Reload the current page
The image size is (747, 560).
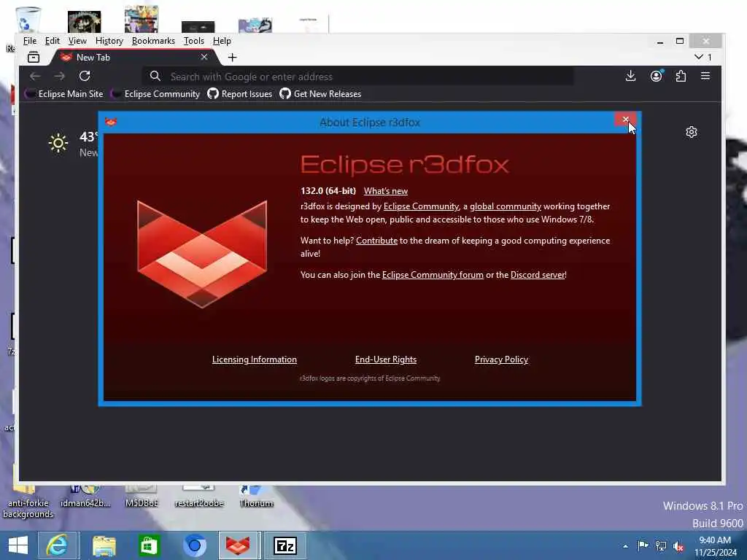pos(85,76)
